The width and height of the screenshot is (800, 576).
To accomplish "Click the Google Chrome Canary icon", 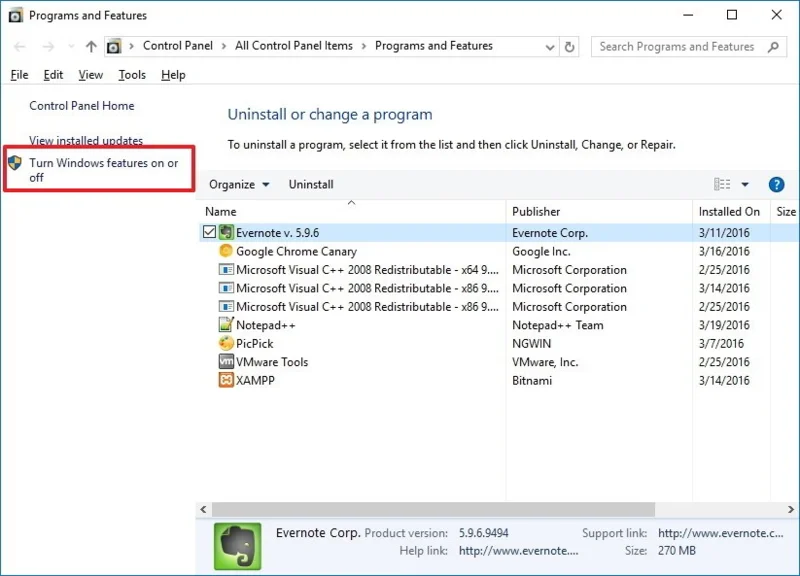I will (x=225, y=251).
